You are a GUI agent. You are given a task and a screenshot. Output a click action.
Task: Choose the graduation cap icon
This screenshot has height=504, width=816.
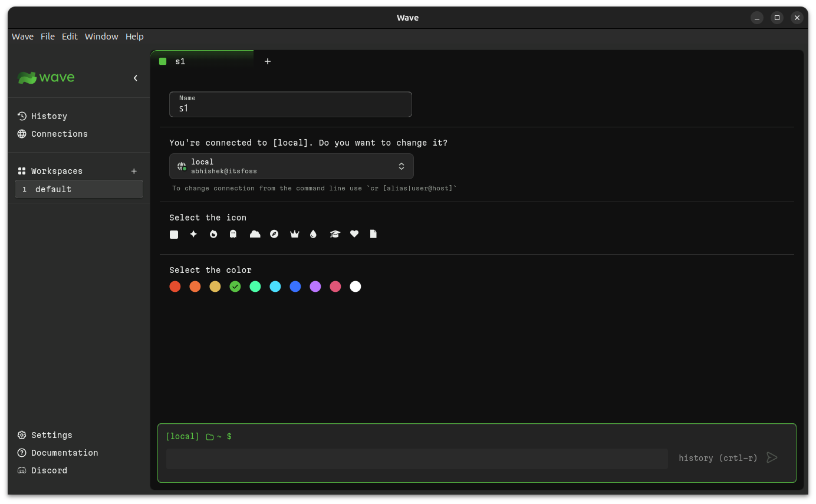click(335, 234)
